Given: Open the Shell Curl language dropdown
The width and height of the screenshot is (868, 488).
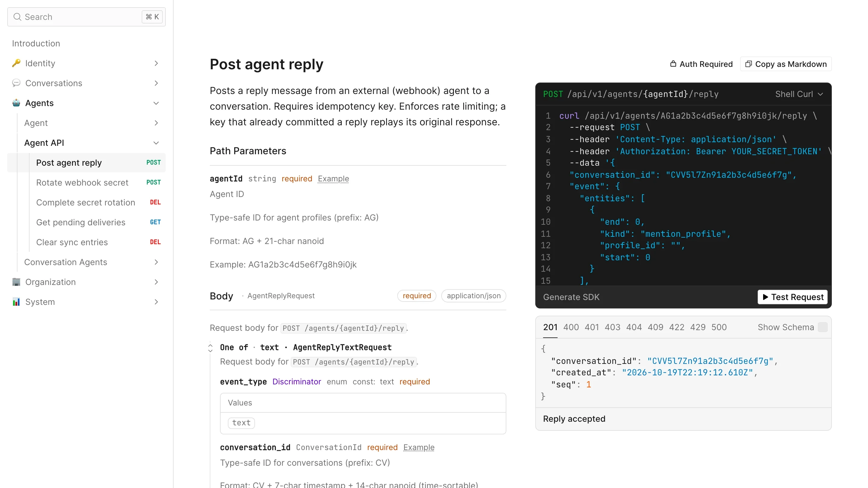Looking at the screenshot, I should tap(799, 94).
